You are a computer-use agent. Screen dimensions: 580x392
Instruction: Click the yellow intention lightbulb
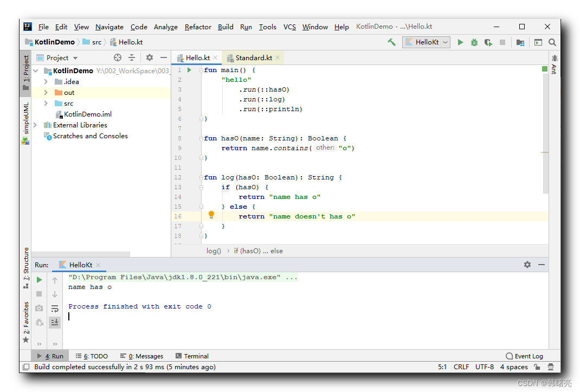pos(211,215)
